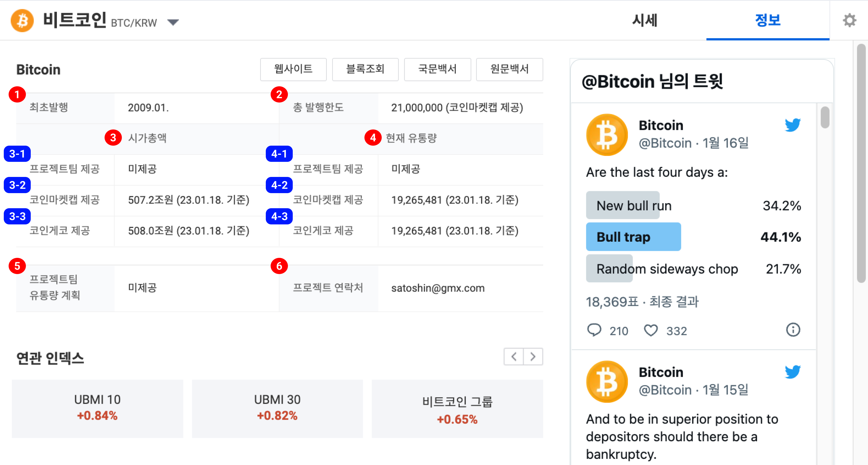Click the UBMI 10 index card

[x=97, y=408]
